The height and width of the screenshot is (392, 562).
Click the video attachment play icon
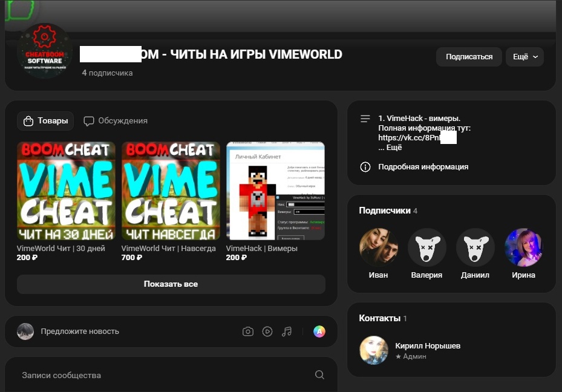coord(267,332)
